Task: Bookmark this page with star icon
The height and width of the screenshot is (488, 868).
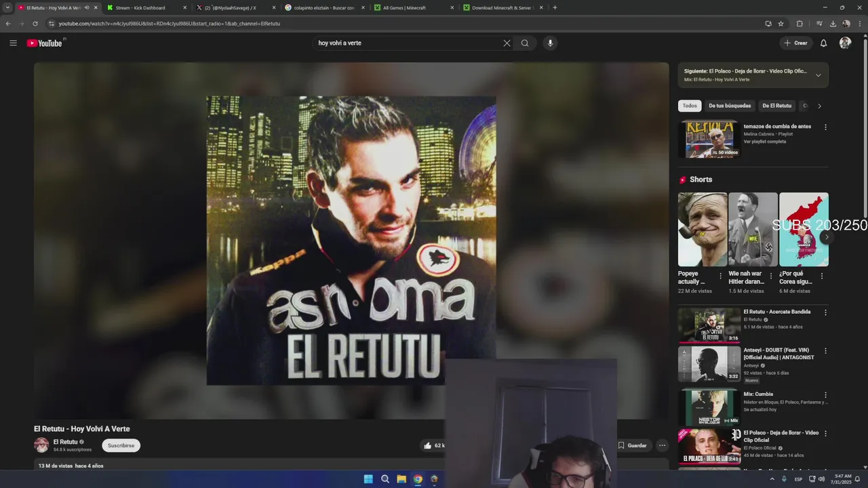Action: (781, 23)
